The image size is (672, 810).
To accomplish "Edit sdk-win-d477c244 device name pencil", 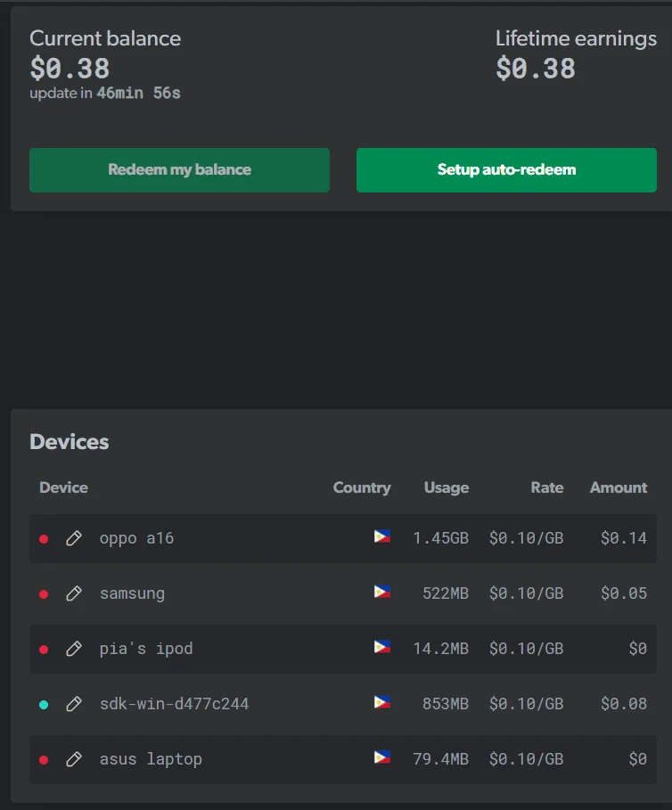I will (x=74, y=704).
